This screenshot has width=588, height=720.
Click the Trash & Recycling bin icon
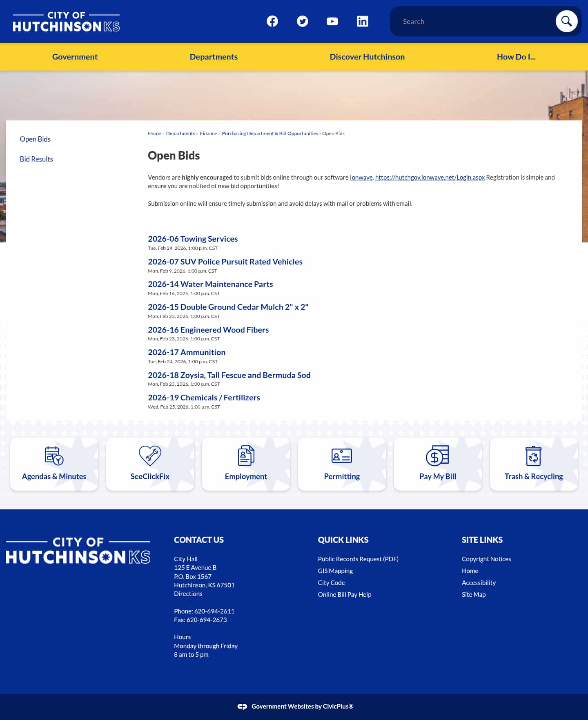pos(534,456)
